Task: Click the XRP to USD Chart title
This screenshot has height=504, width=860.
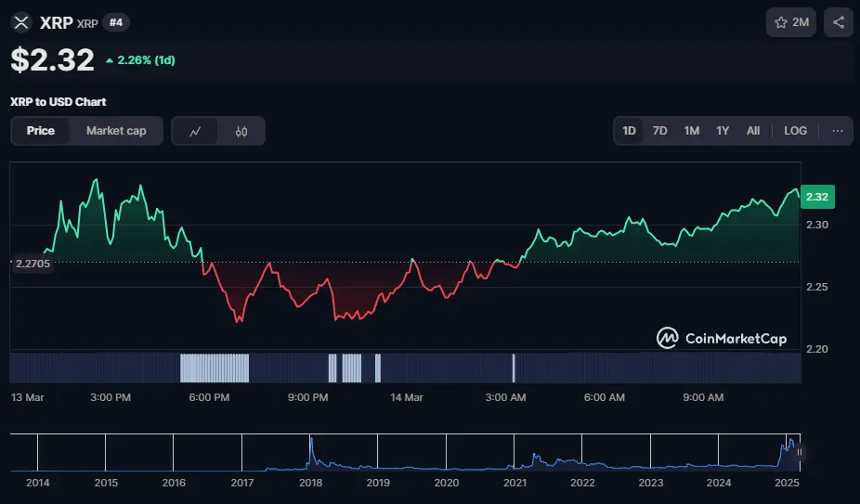Action: point(59,102)
